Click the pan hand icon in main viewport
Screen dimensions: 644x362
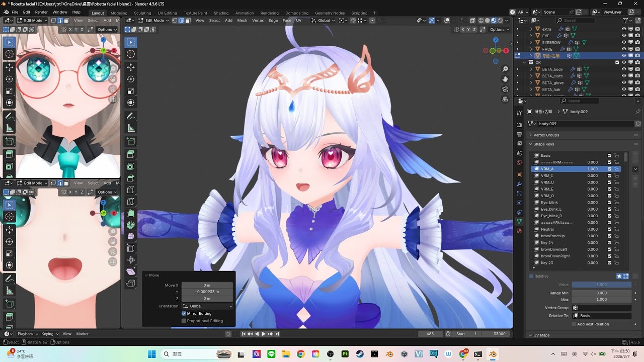coord(505,79)
